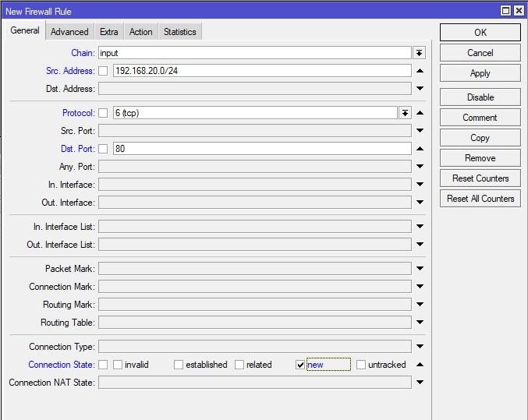
Task: Expand the Connection NAT State arrow
Action: point(420,382)
